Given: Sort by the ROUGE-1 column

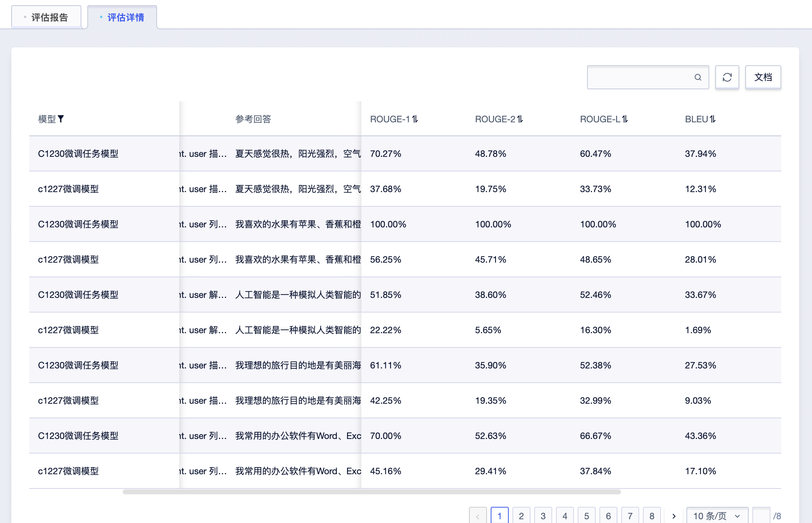Looking at the screenshot, I should (x=415, y=119).
